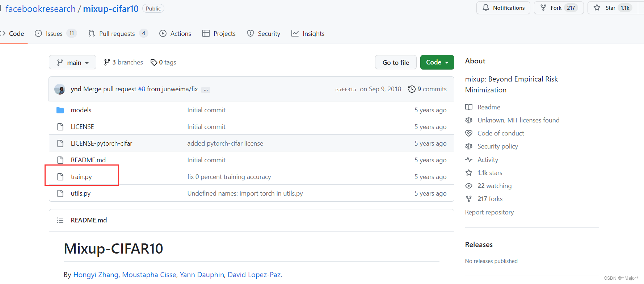This screenshot has height=284, width=644.
Task: View the Insights tab
Action: (308, 34)
